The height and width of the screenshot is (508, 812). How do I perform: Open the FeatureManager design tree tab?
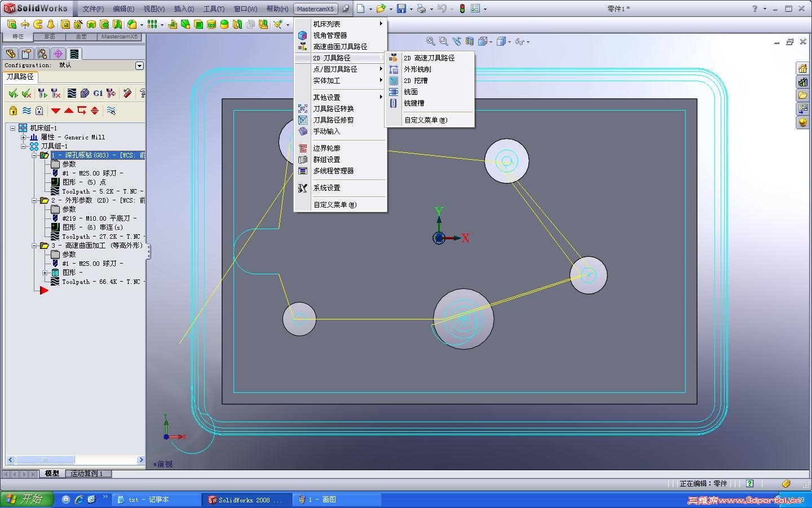tap(10, 54)
